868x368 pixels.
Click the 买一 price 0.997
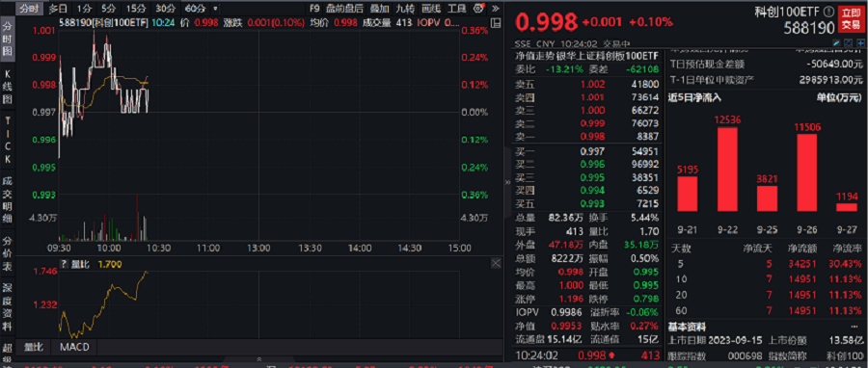tap(592, 151)
